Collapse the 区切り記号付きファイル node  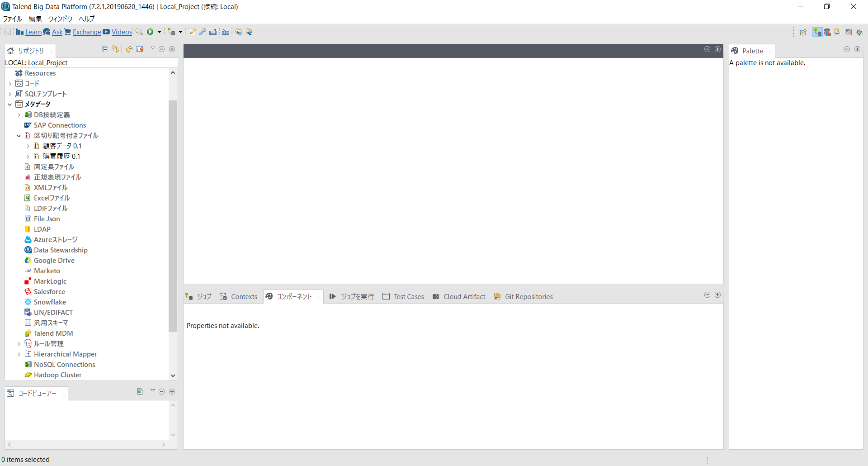[19, 136]
